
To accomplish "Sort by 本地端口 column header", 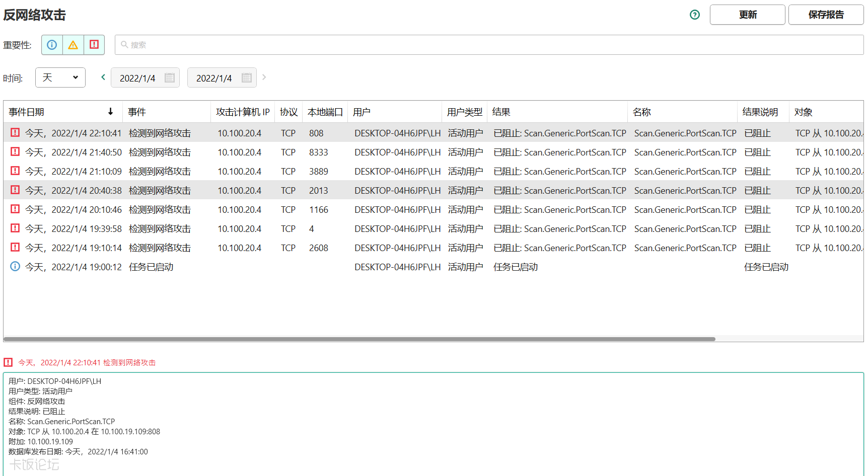I will coord(325,112).
